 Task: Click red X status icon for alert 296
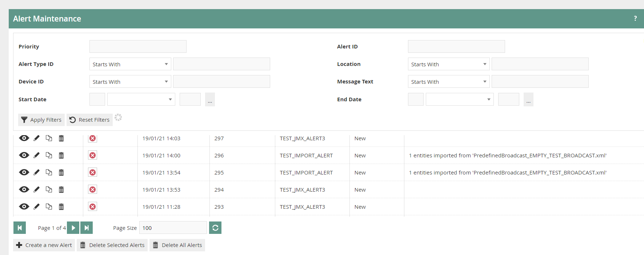[93, 155]
